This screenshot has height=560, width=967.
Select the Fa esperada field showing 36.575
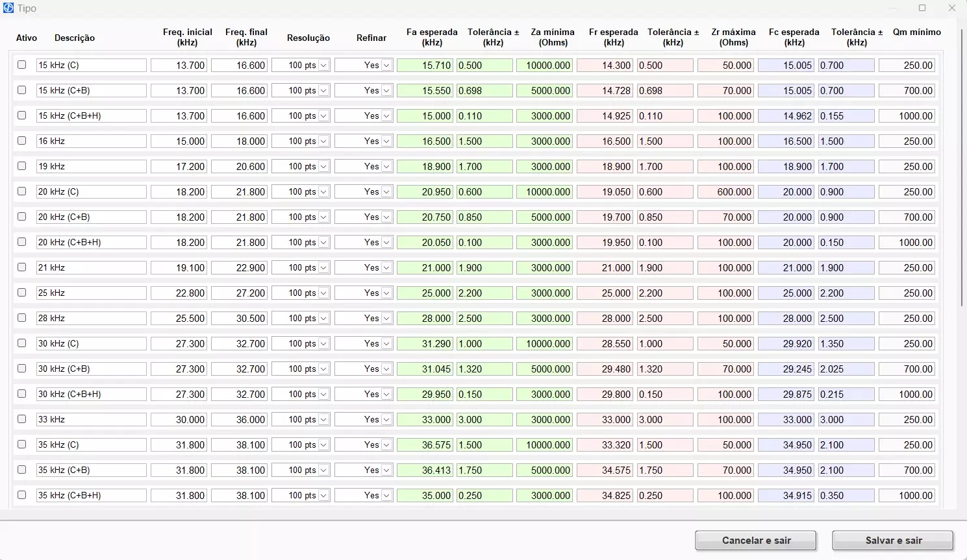point(425,445)
